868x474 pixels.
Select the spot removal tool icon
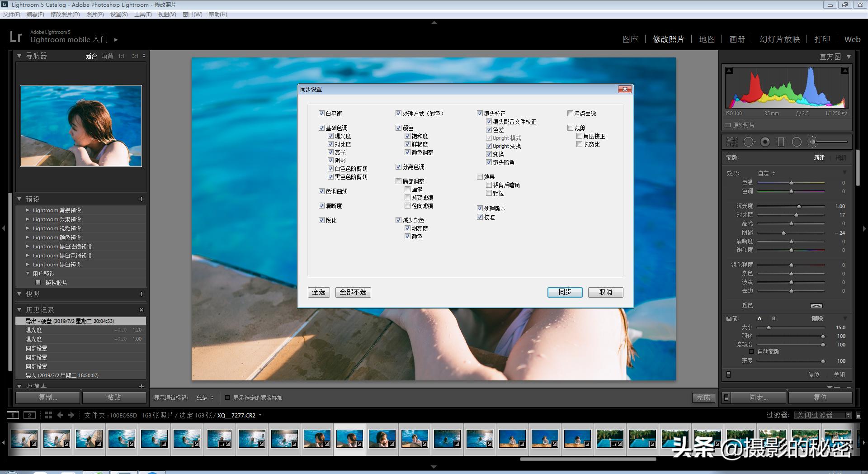click(749, 142)
